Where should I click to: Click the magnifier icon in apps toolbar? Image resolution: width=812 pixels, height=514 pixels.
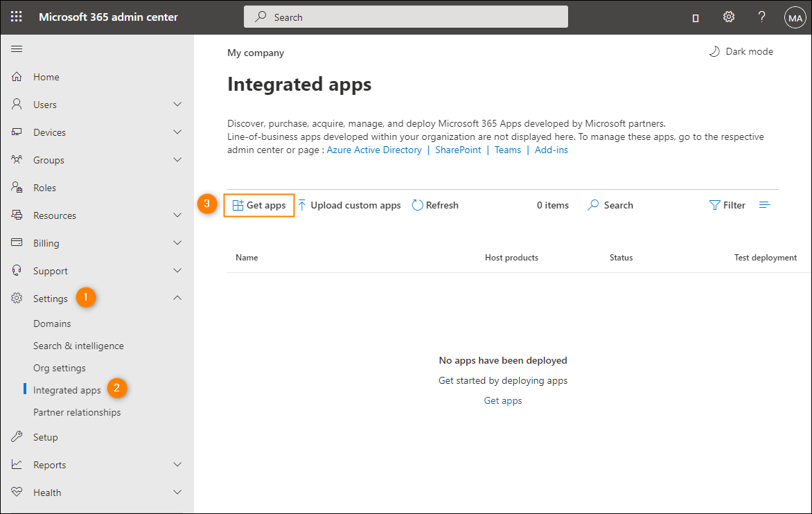[x=593, y=205]
